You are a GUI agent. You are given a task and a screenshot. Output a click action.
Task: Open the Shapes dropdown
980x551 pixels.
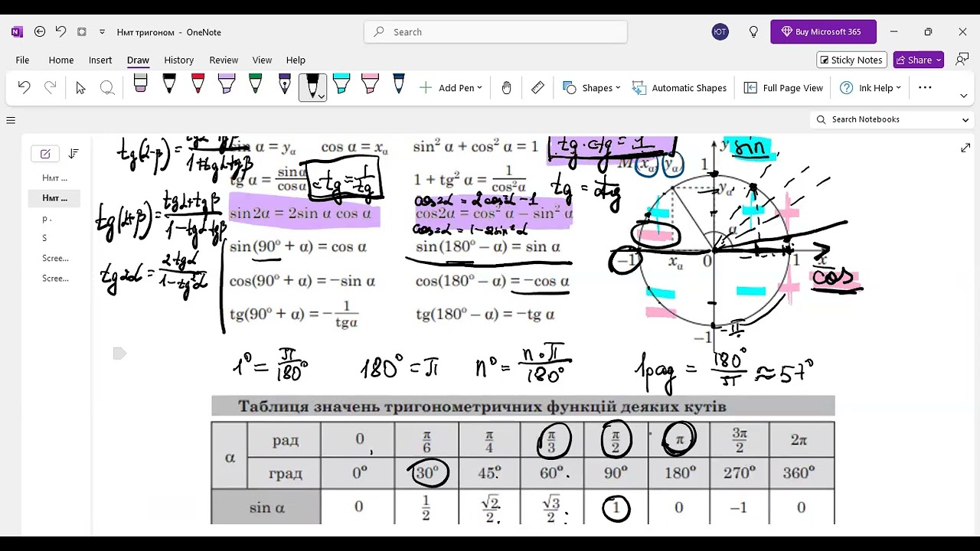coord(591,88)
